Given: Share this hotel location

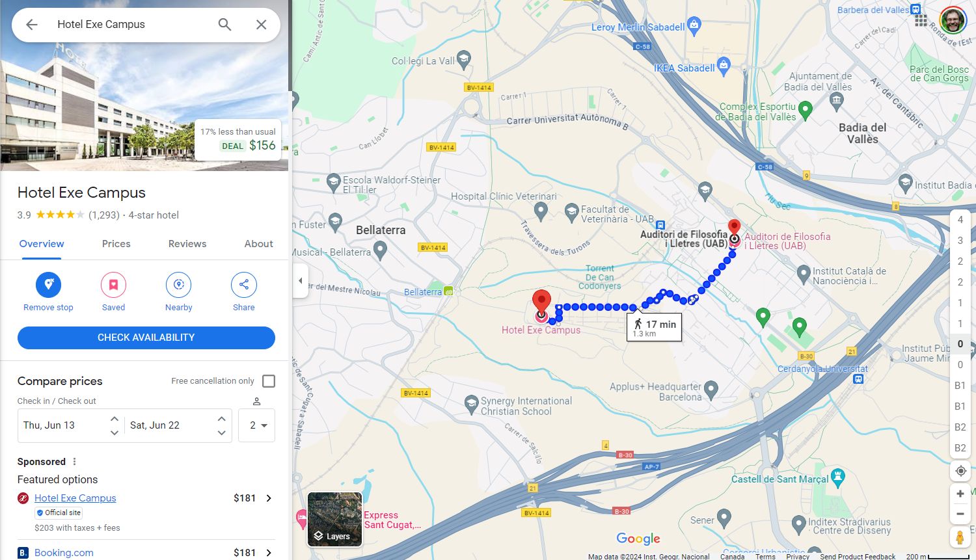Looking at the screenshot, I should point(243,285).
